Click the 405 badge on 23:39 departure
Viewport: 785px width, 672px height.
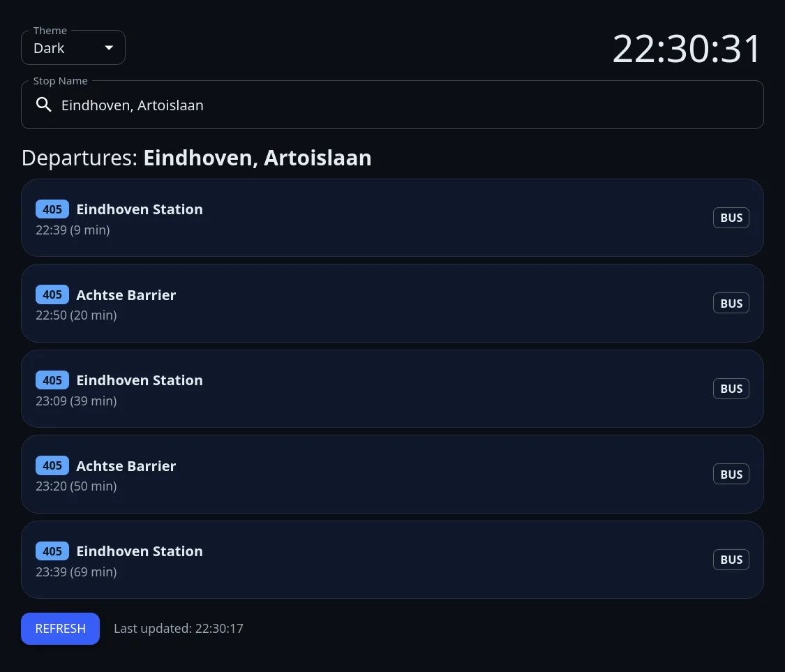click(52, 551)
